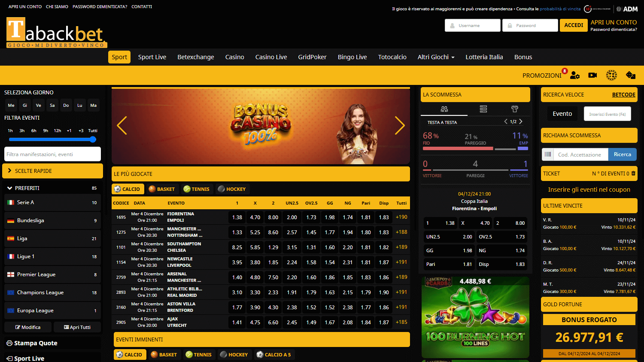Click the Tabackbet logo
This screenshot has width=644, height=362.
point(56,33)
